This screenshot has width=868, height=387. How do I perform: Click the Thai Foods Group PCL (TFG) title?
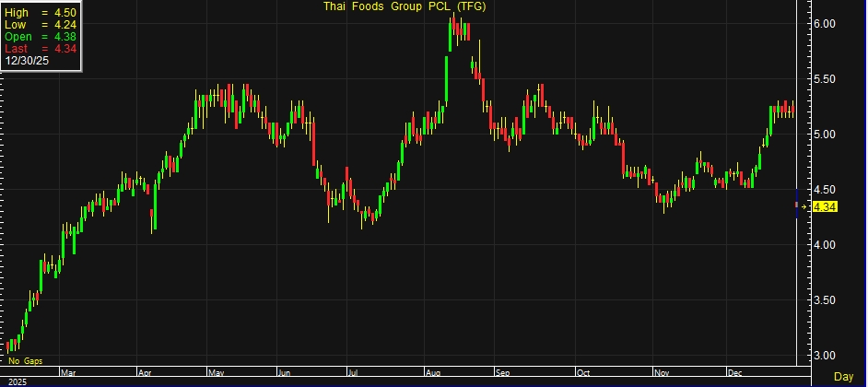pyautogui.click(x=405, y=6)
